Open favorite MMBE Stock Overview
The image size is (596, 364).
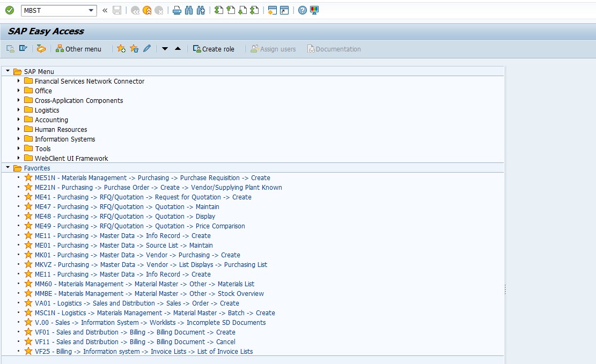[149, 294]
